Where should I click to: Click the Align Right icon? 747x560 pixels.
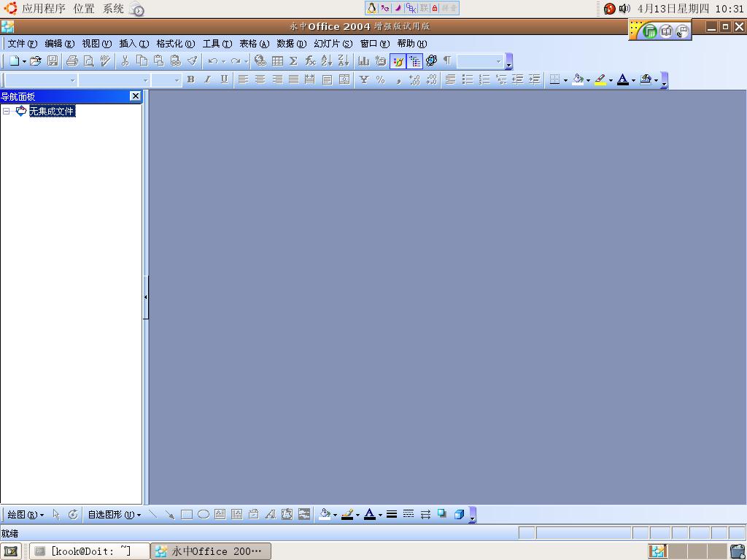pos(277,80)
